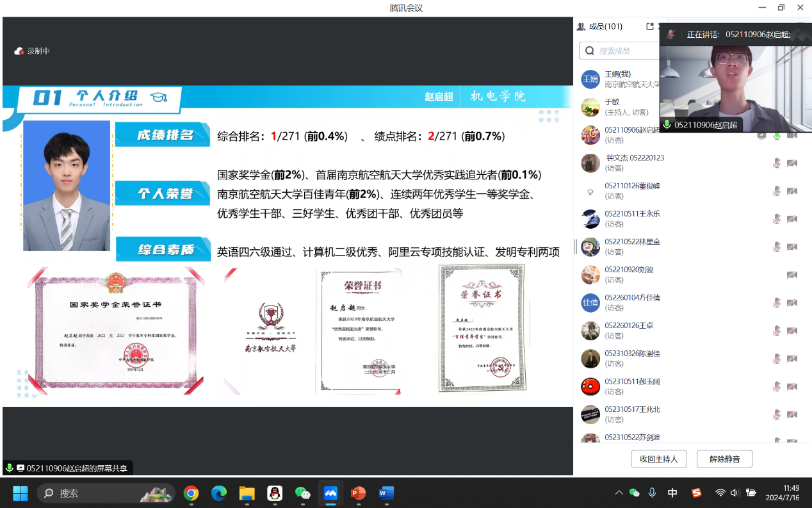Toggle camera icon for 052210920刘骏
The image size is (812, 508).
click(x=792, y=275)
